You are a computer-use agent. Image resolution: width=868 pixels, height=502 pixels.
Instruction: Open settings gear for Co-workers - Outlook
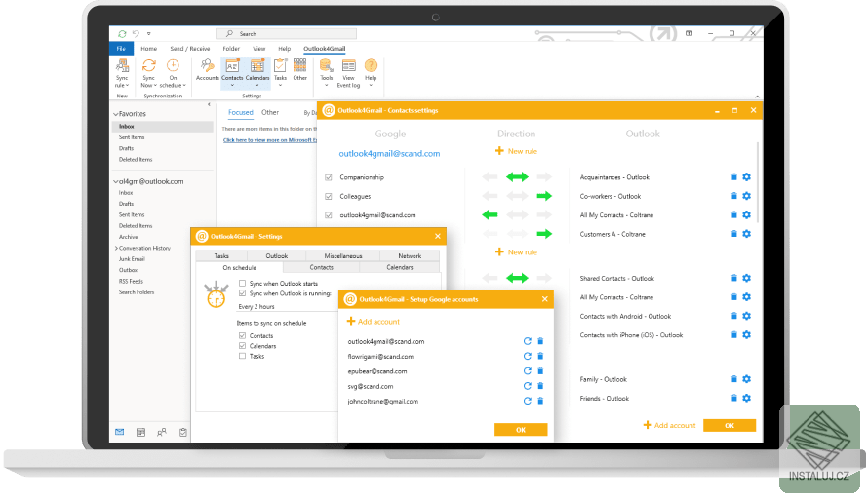coord(747,196)
